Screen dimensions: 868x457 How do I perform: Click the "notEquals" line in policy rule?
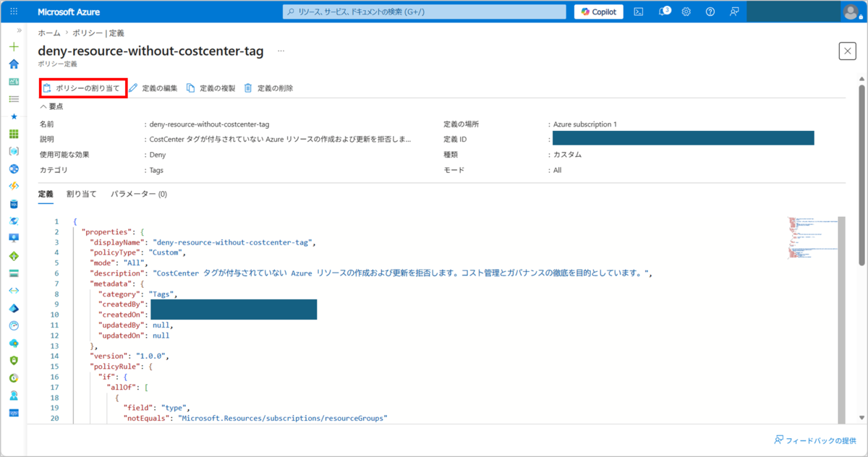[x=256, y=418]
